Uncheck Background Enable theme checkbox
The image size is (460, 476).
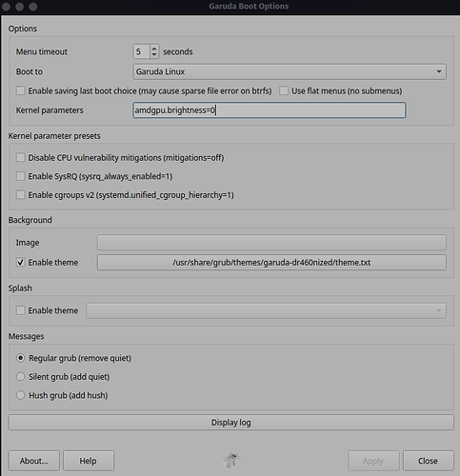click(x=21, y=263)
